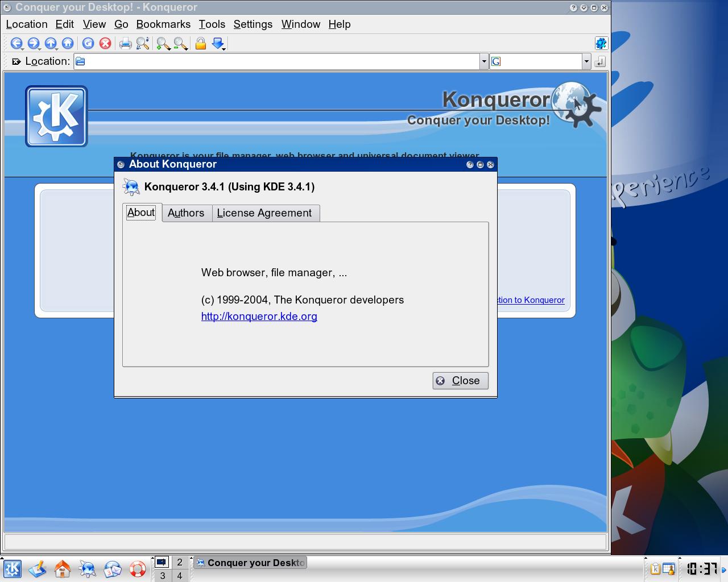Click the Forward navigation arrow icon
728x582 pixels.
34,43
